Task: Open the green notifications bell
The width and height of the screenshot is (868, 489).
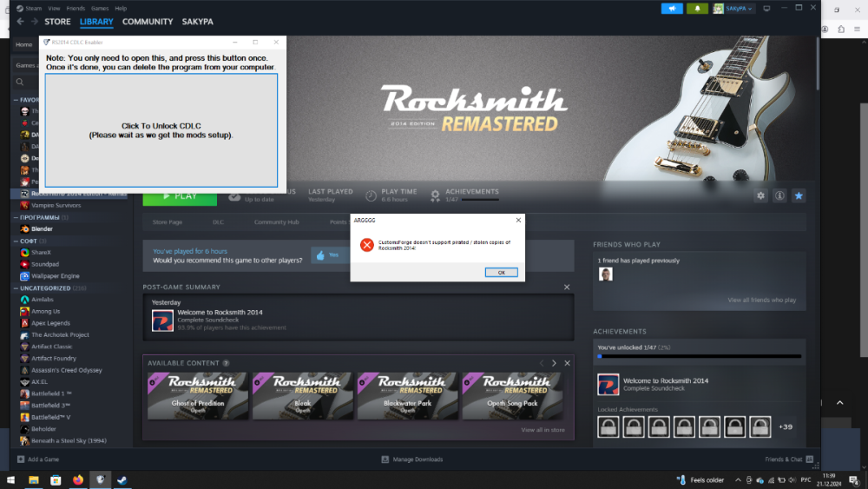Action: coord(697,9)
